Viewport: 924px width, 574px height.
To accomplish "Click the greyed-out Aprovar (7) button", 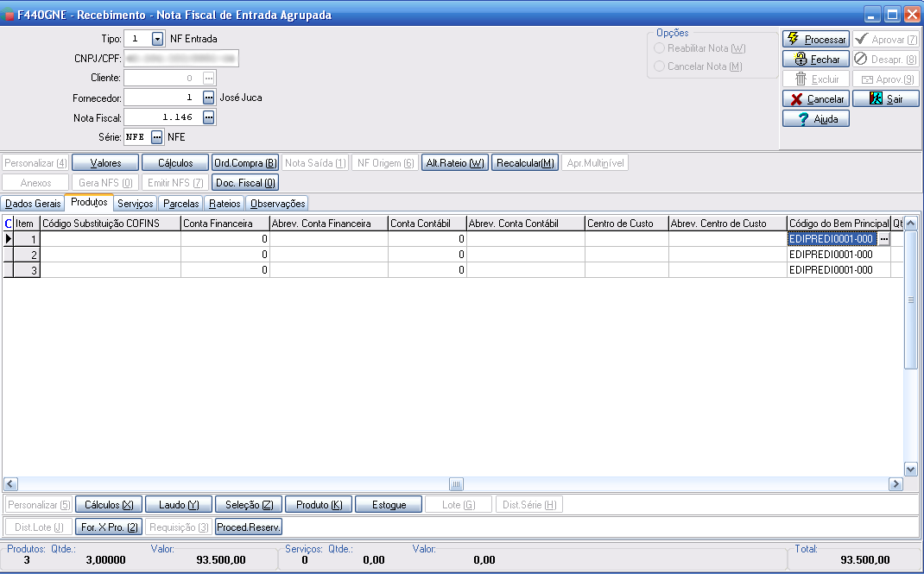I will tap(886, 40).
